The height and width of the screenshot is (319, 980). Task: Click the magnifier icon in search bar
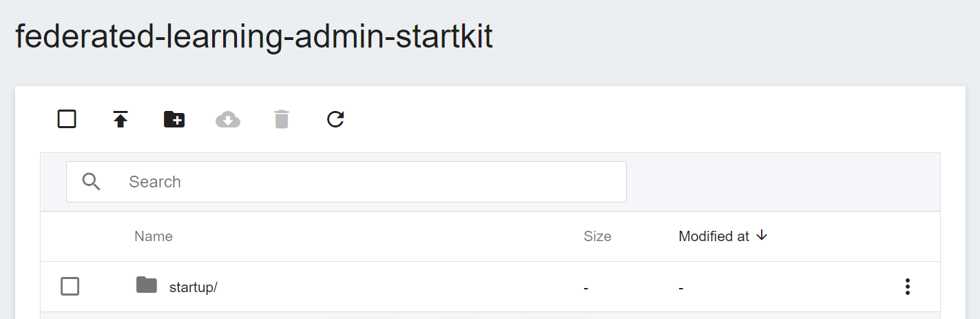pos(92,182)
